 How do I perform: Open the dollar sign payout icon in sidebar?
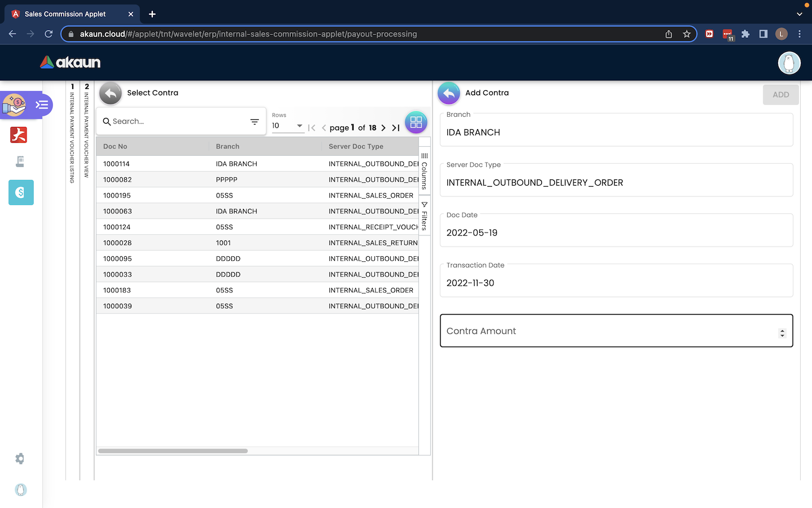click(21, 192)
